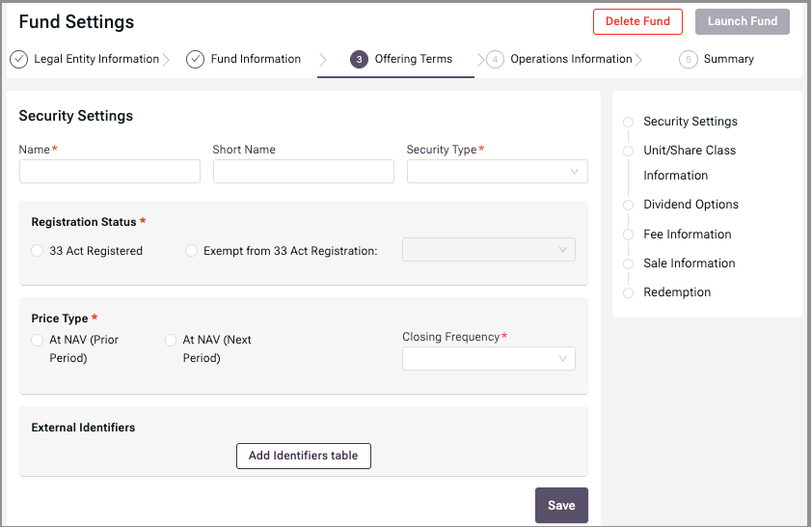
Task: Click the step 5 Summary circle
Action: (689, 59)
